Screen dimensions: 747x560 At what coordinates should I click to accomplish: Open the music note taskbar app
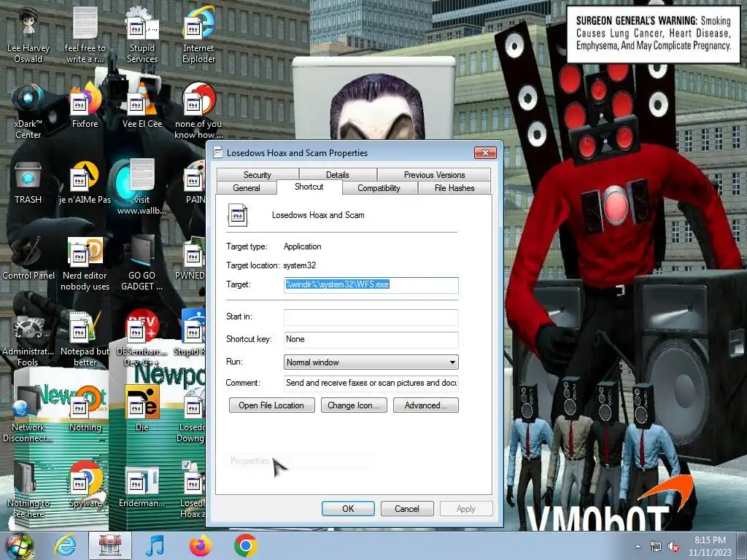click(155, 545)
